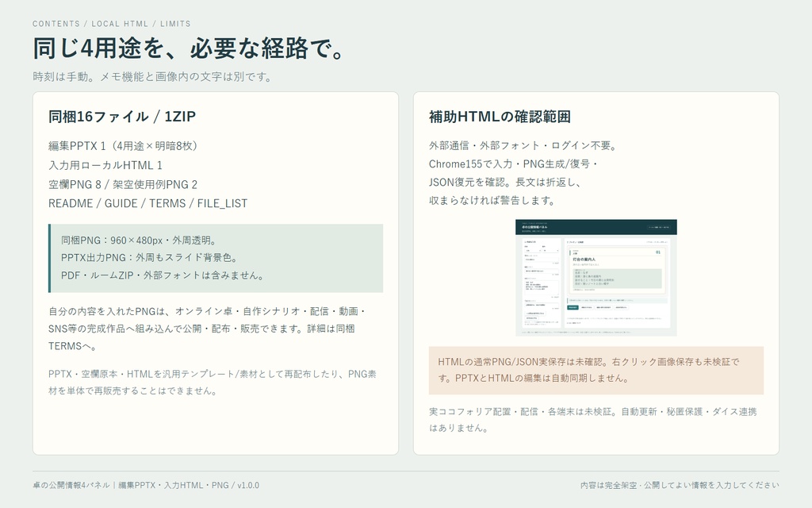
Task: Select the grey paragraph beginning 'PPTX・空欄原本・HTMLを汎用'
Action: pos(213,383)
